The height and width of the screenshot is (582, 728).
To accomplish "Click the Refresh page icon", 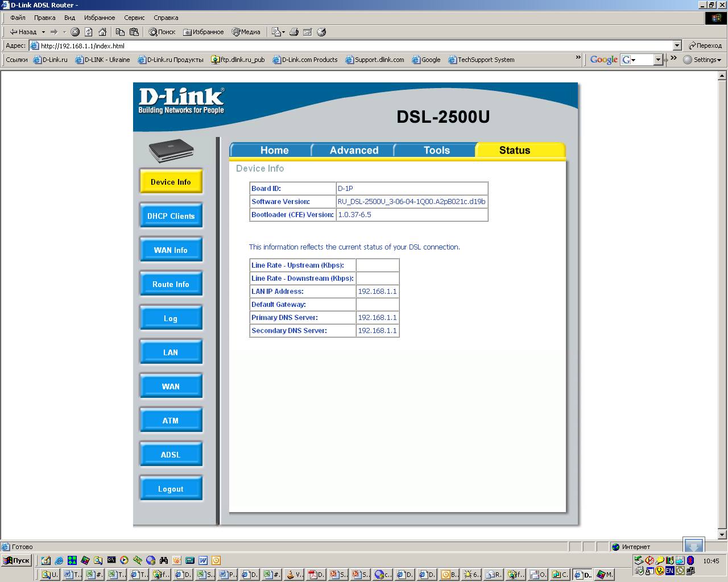I will coord(89,32).
